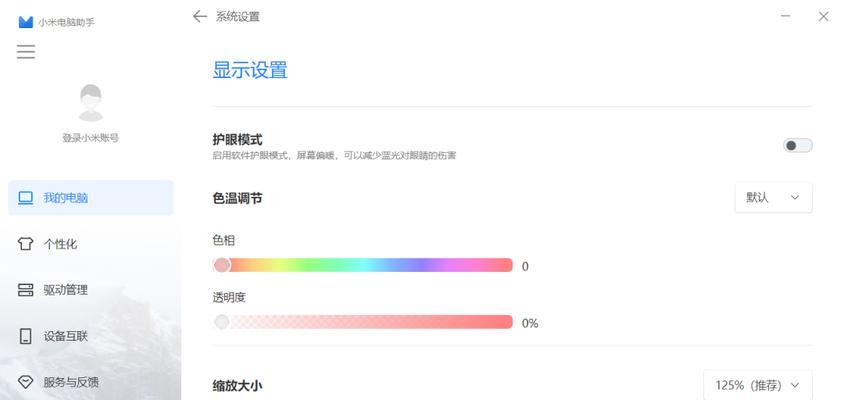
Task: Open the 色温调节 默认 dropdown
Action: [x=773, y=198]
